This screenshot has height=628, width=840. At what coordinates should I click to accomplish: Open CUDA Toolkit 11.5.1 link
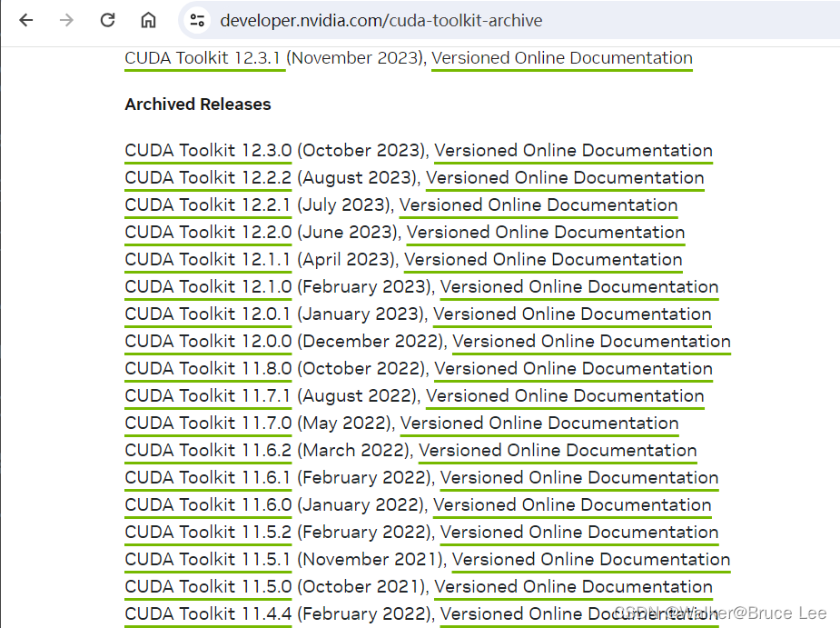tap(208, 560)
